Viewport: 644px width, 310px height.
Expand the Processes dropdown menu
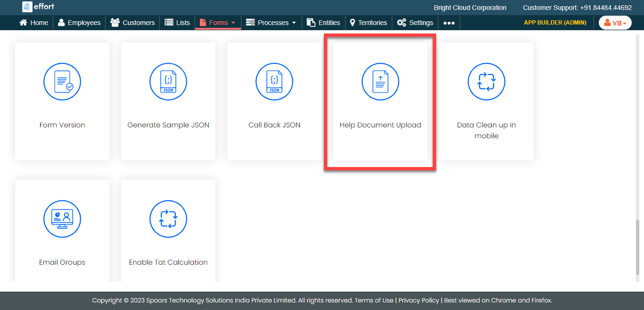[x=272, y=23]
